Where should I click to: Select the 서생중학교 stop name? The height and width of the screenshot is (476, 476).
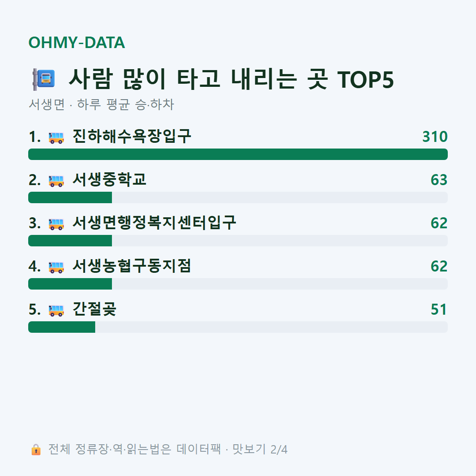tap(109, 179)
